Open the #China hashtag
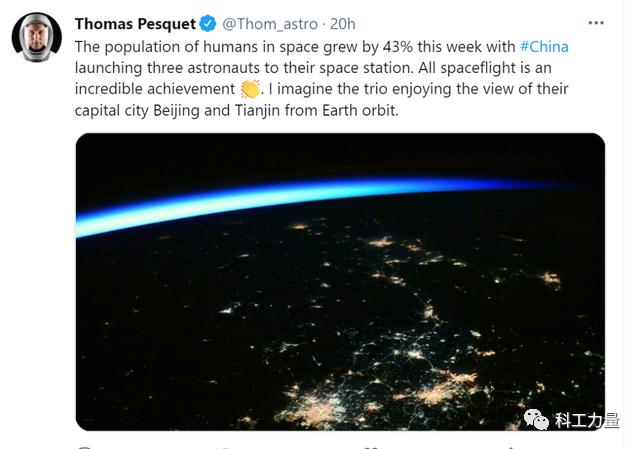The image size is (640, 449). coord(544,46)
